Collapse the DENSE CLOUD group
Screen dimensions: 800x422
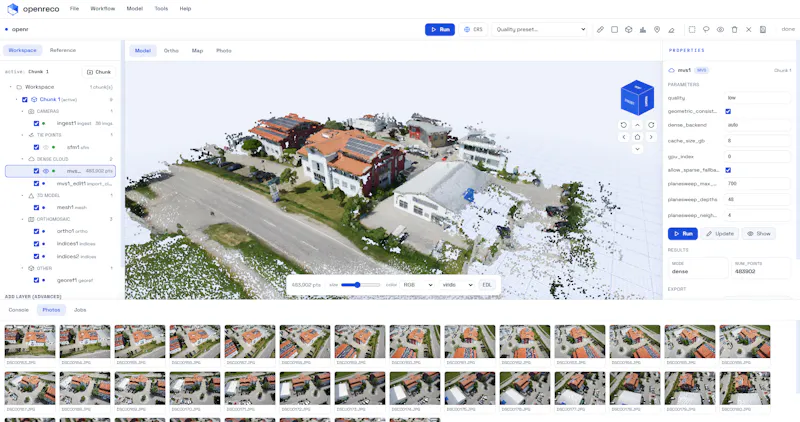pos(22,159)
